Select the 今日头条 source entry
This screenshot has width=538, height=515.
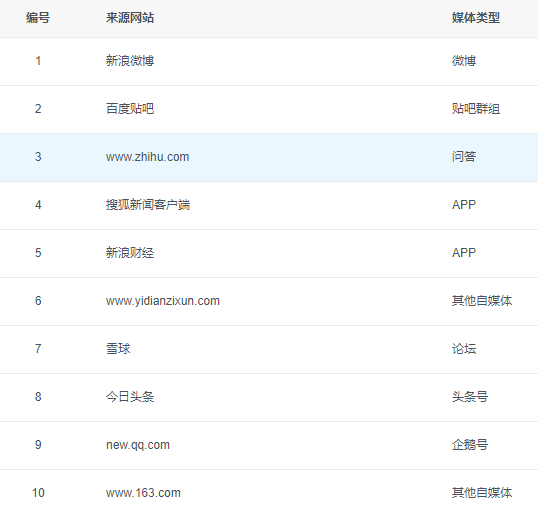pyautogui.click(x=130, y=397)
